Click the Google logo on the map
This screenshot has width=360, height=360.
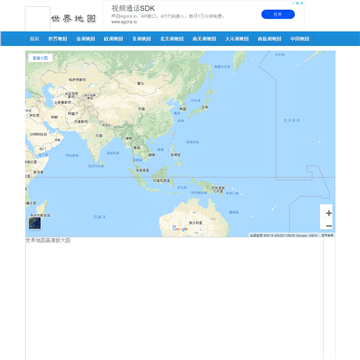[180, 229]
